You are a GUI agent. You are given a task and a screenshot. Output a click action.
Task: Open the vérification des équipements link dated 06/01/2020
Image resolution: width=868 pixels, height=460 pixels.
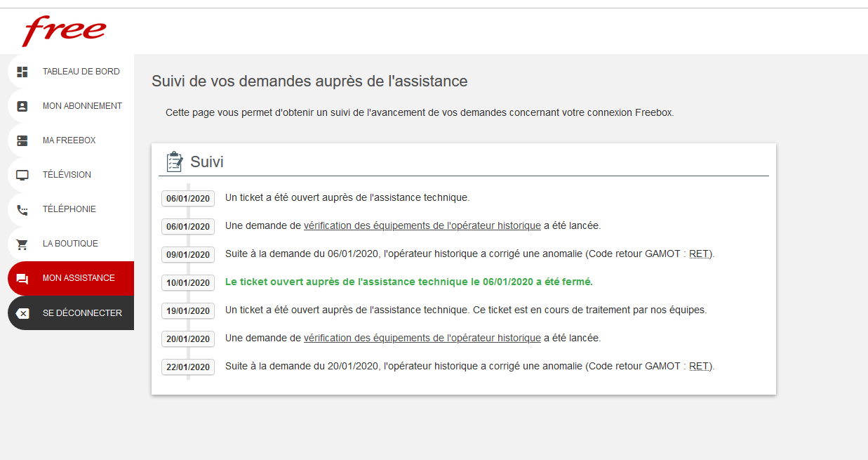point(422,225)
